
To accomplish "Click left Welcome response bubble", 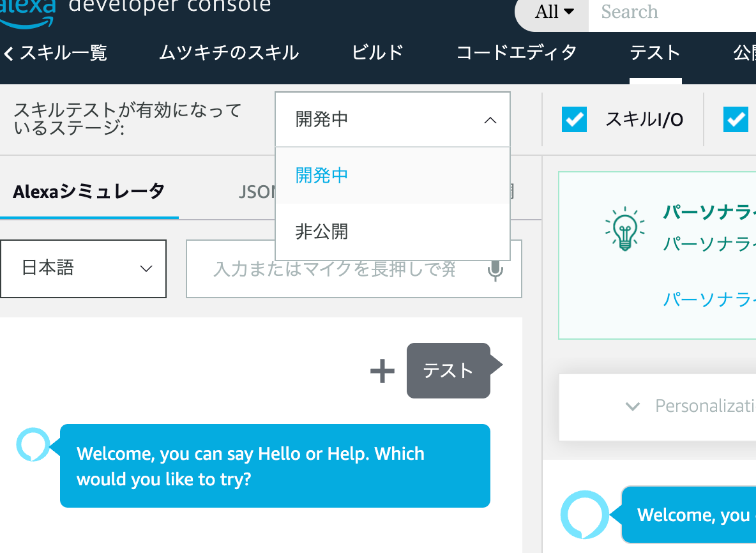I will 275,466.
